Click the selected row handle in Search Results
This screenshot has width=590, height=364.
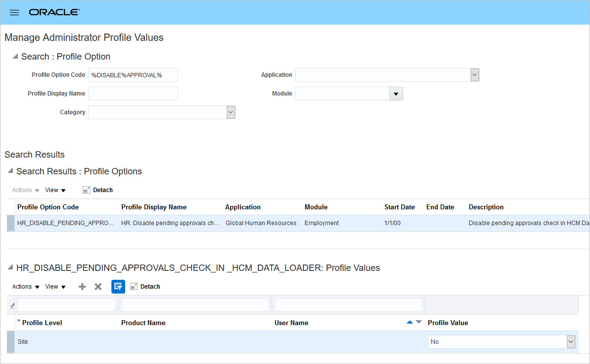[10, 223]
